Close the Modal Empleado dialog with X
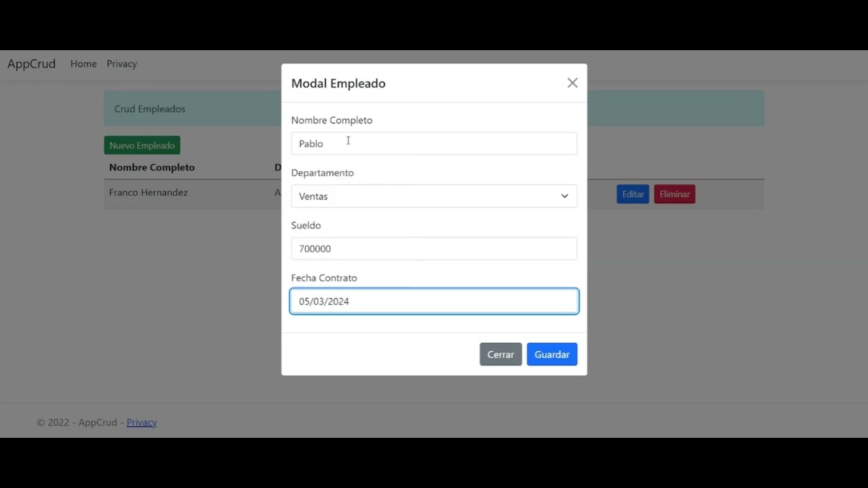This screenshot has height=488, width=868. [x=572, y=83]
